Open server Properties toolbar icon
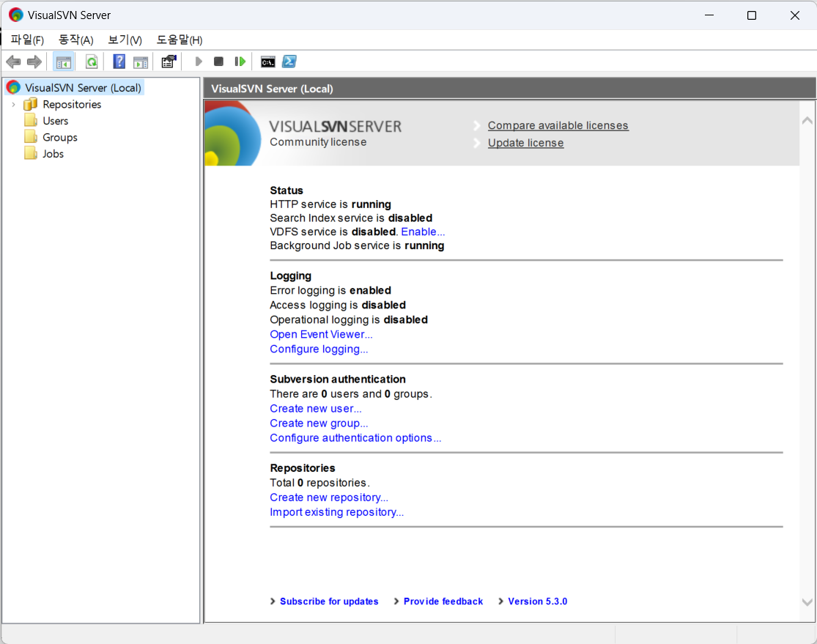817x644 pixels. (169, 62)
